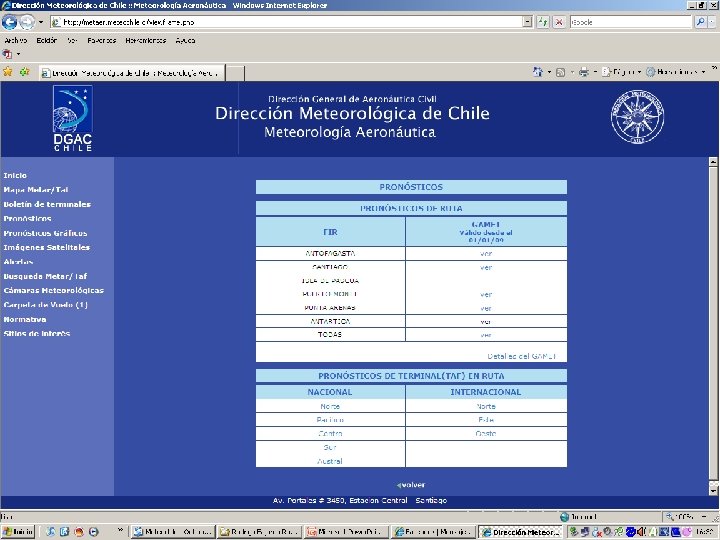Click the address bar URL field
Viewport: 720px width, 540px height.
click(287, 22)
